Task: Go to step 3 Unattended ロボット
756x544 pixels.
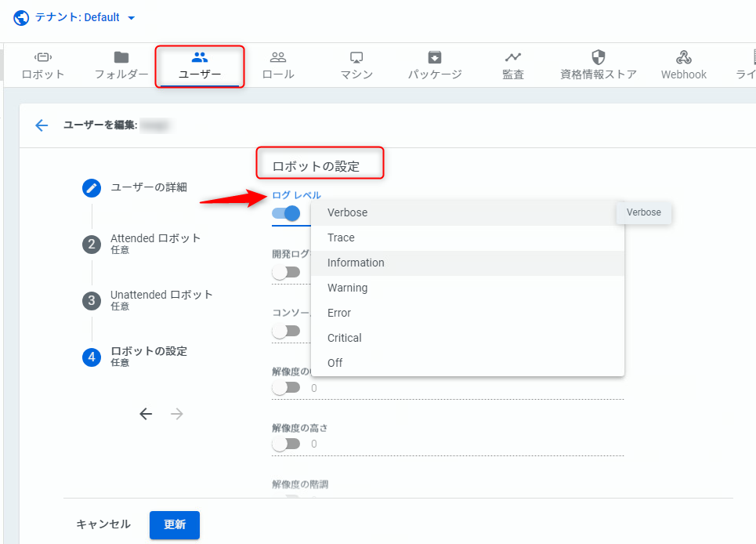Action: tap(147, 300)
